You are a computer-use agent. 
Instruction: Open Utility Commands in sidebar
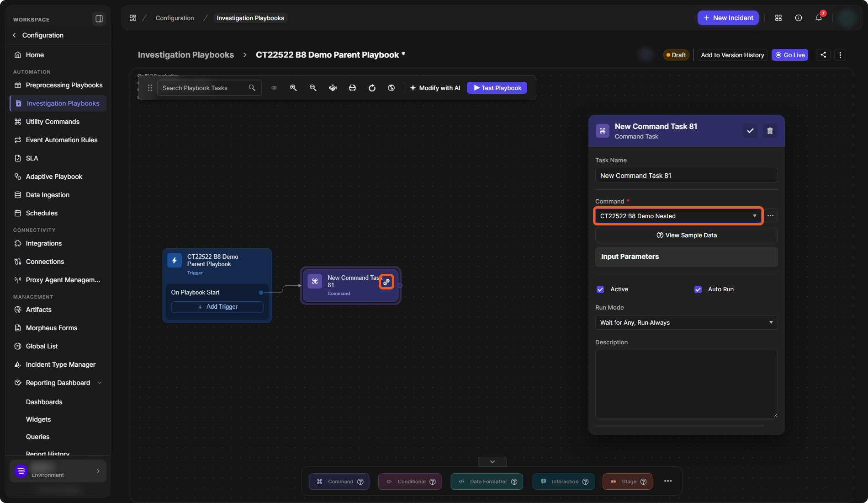pos(58,122)
